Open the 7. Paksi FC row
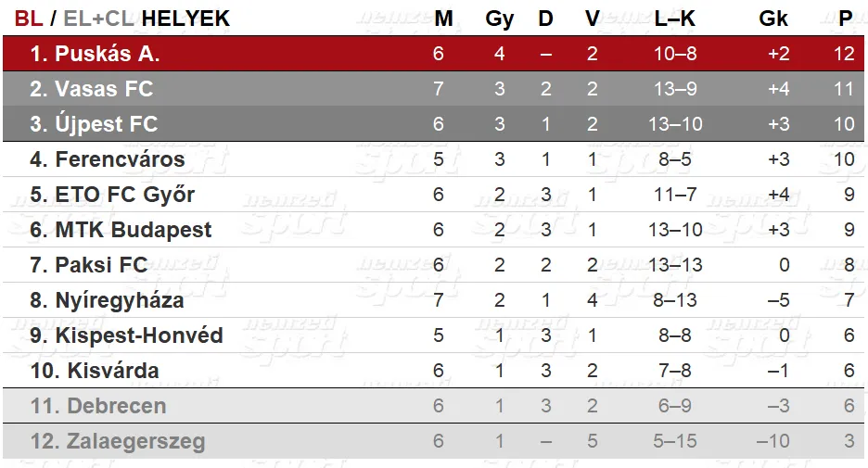The height and width of the screenshot is (468, 868). [x=433, y=265]
